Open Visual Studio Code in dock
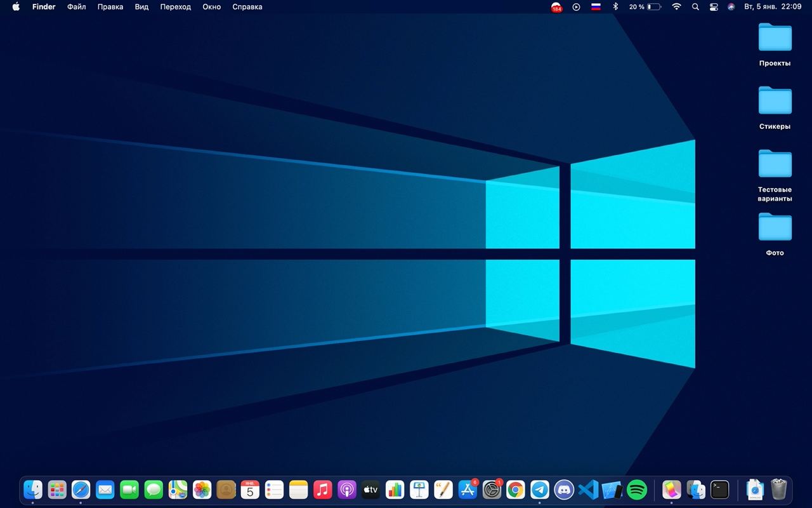The height and width of the screenshot is (508, 812). 588,490
